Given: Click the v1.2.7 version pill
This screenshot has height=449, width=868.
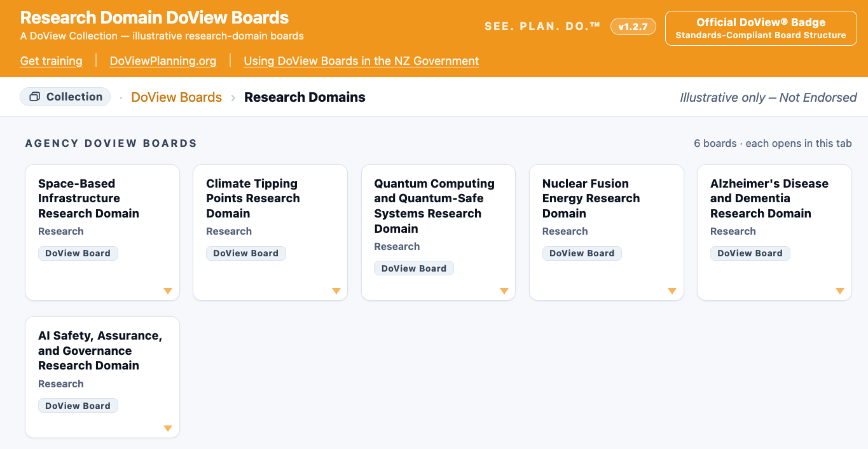Looking at the screenshot, I should (x=633, y=27).
